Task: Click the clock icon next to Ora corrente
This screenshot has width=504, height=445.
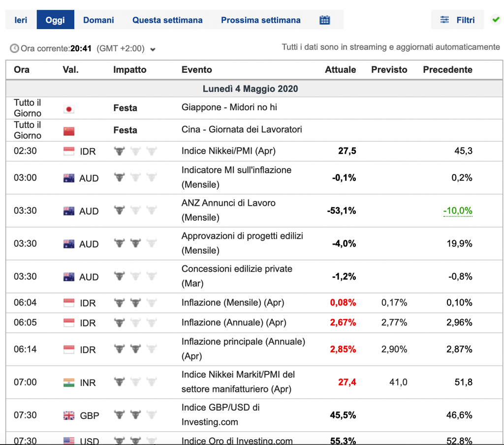Action: tap(14, 49)
